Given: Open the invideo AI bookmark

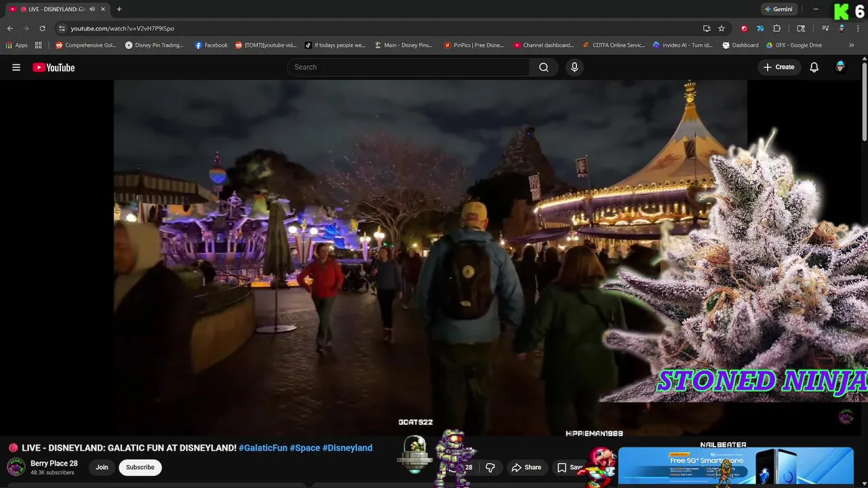Looking at the screenshot, I should [x=683, y=45].
